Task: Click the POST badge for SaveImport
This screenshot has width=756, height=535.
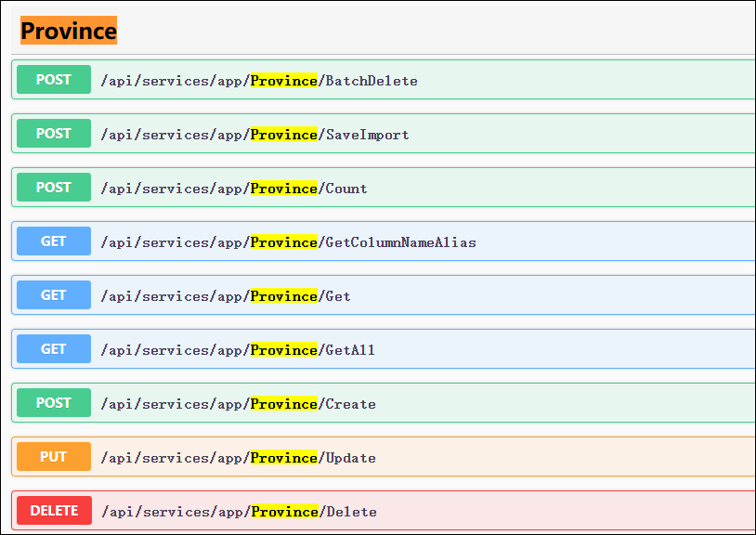Action: tap(54, 134)
